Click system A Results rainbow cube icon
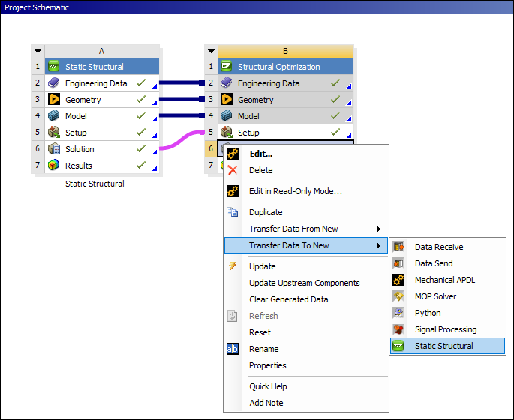Image resolution: width=514 pixels, height=420 pixels. (x=54, y=165)
